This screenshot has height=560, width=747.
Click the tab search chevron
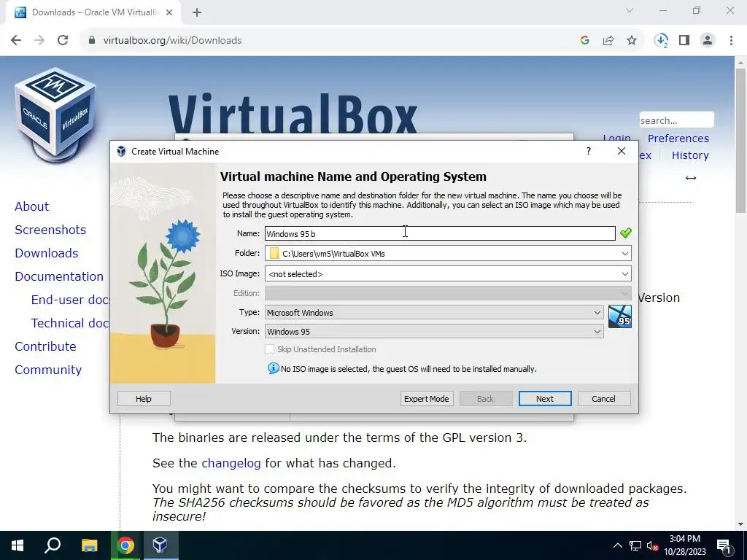pos(630,10)
